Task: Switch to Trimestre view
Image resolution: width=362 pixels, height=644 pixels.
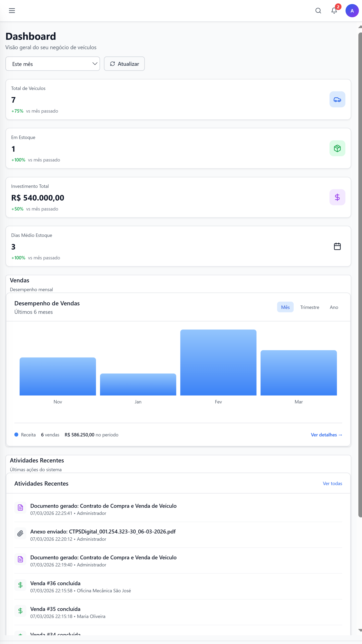Action: 310,307
